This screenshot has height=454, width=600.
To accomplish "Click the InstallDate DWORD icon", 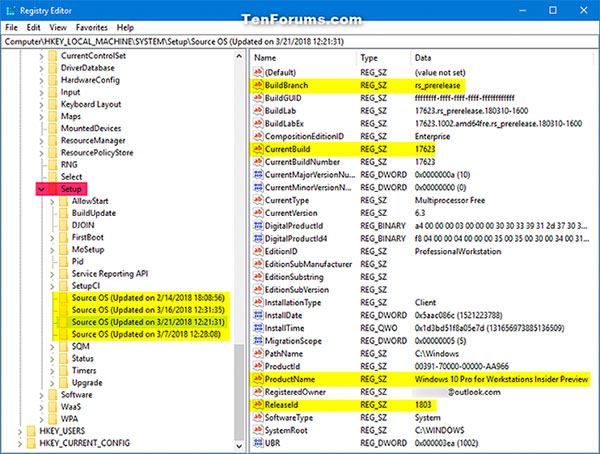I will point(258,315).
